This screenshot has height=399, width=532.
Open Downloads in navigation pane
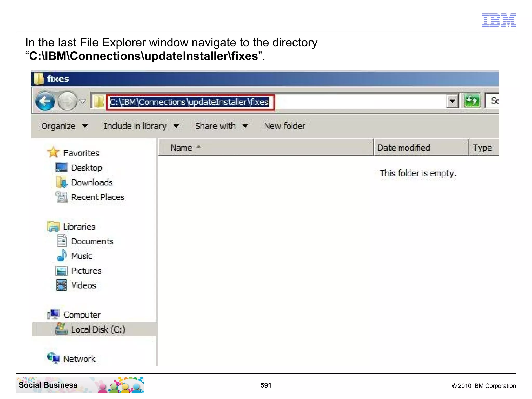[92, 183]
